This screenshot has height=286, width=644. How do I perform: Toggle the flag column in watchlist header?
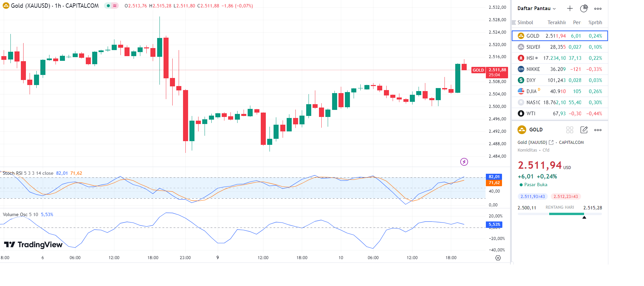click(x=514, y=23)
